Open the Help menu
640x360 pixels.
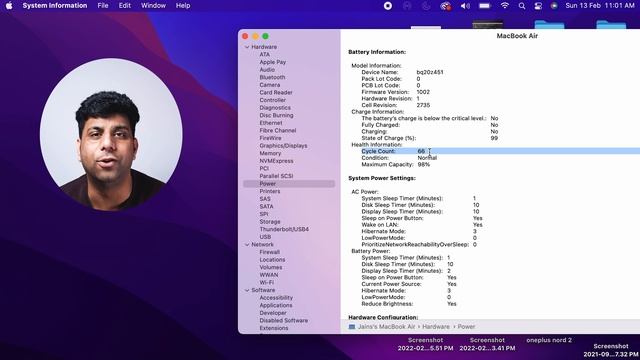tap(183, 6)
